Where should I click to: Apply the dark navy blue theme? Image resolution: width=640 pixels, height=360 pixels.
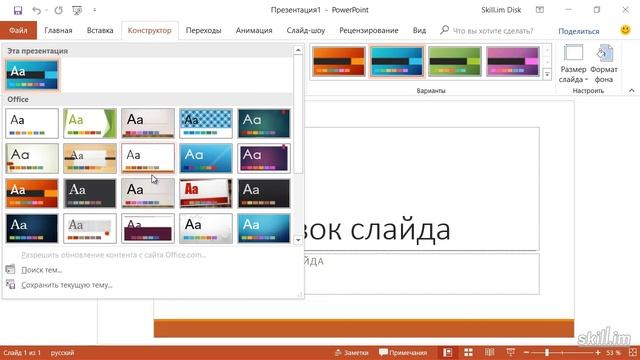(32, 229)
